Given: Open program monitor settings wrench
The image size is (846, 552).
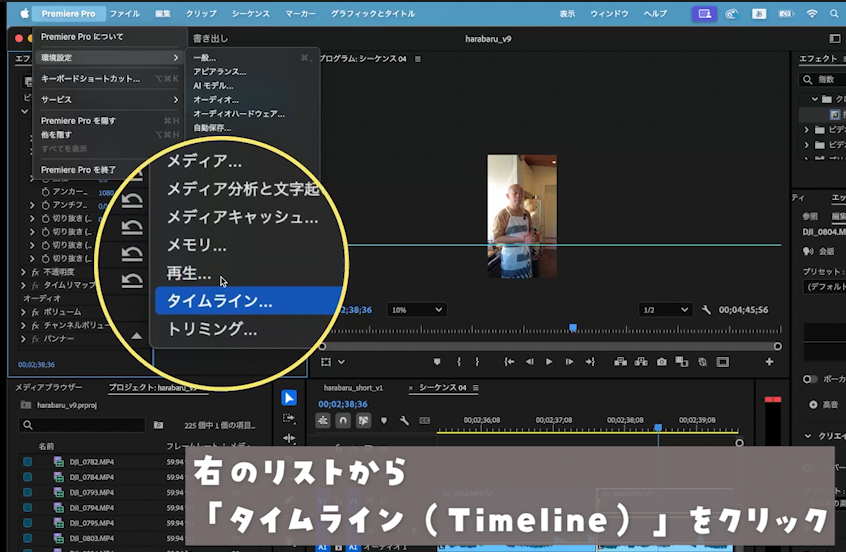Looking at the screenshot, I should click(x=706, y=310).
